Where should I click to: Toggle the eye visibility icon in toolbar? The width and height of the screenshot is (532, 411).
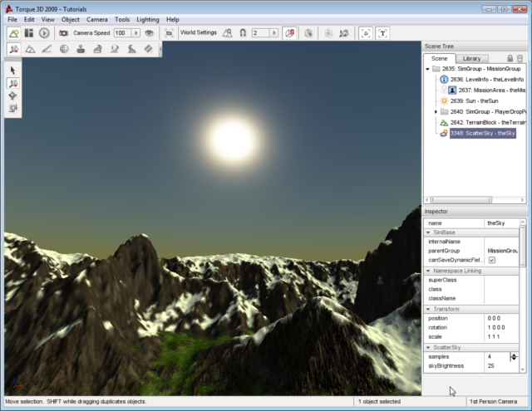pos(150,32)
